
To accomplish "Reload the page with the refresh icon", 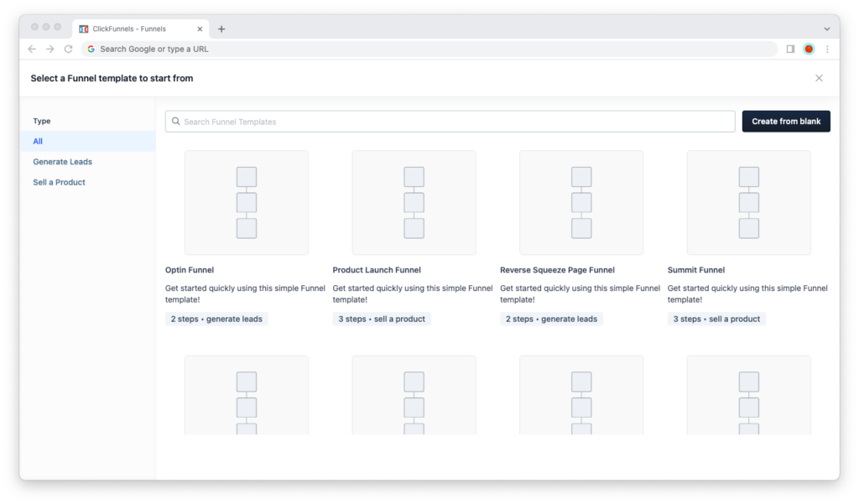I will coord(69,49).
